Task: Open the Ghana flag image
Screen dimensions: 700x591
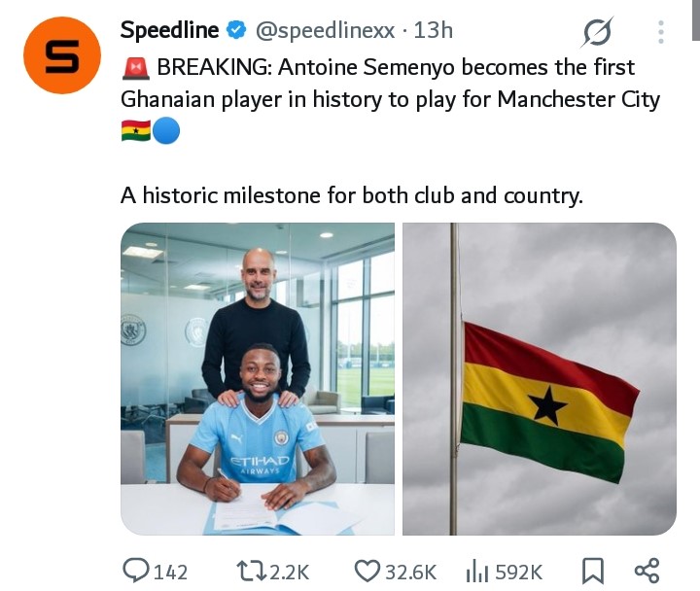Action: pos(540,379)
